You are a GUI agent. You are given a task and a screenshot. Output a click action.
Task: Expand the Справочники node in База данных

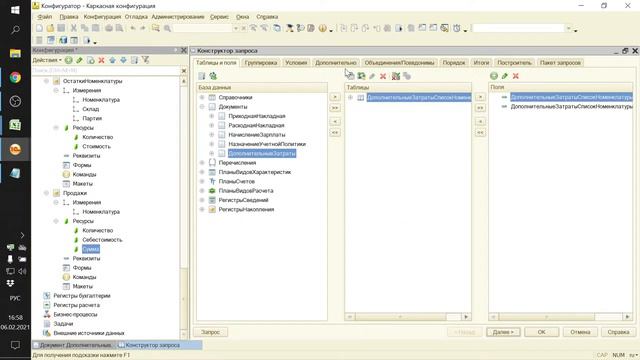[202, 98]
